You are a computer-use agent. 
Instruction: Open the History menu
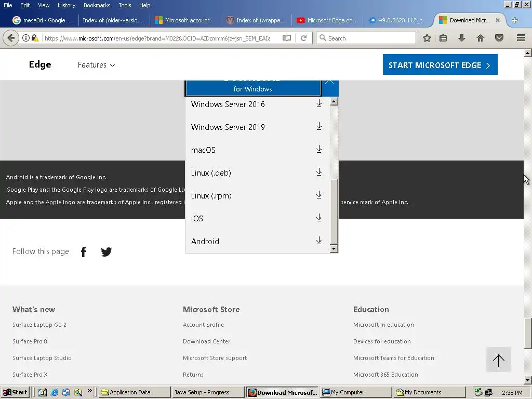(66, 5)
